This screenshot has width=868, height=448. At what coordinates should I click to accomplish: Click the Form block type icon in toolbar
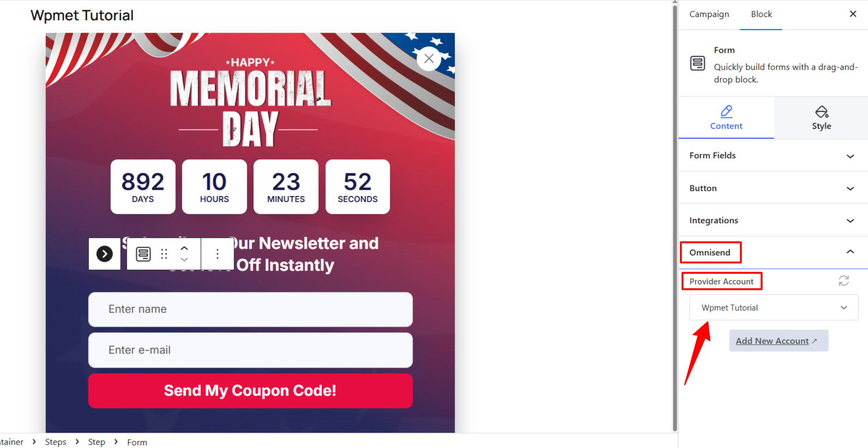click(143, 254)
